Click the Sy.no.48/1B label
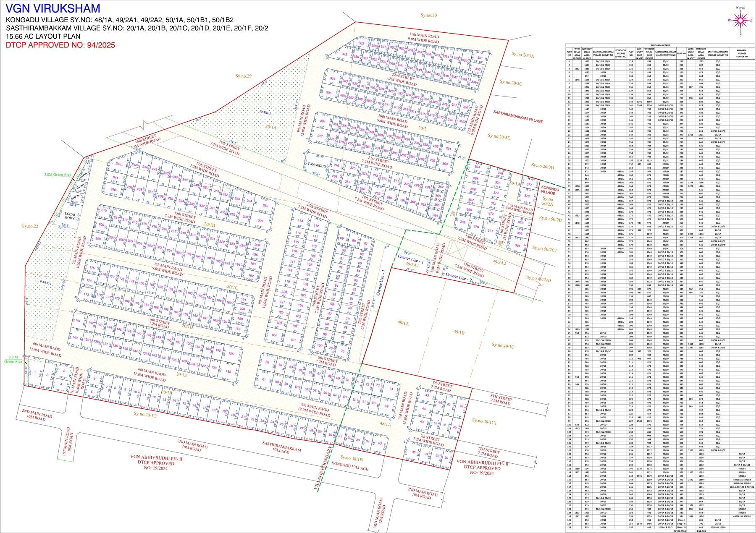This screenshot has width=756, height=533. (x=352, y=458)
